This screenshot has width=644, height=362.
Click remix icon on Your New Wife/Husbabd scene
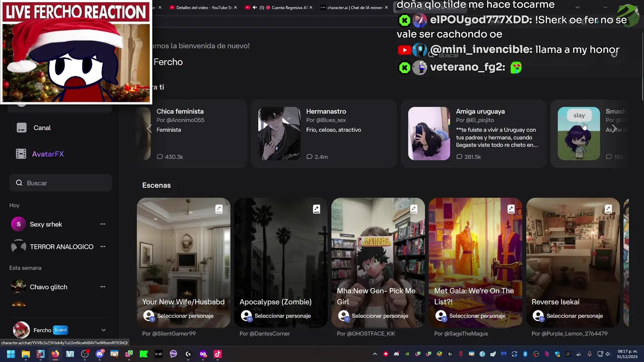click(219, 209)
